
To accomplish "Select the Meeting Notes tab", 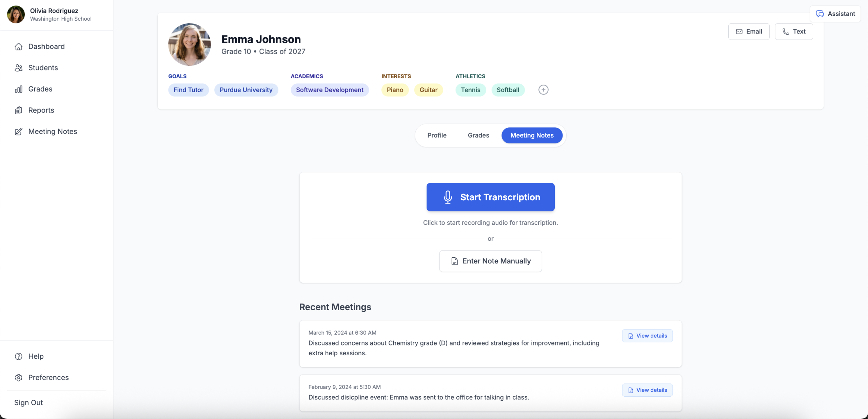I will [x=531, y=135].
